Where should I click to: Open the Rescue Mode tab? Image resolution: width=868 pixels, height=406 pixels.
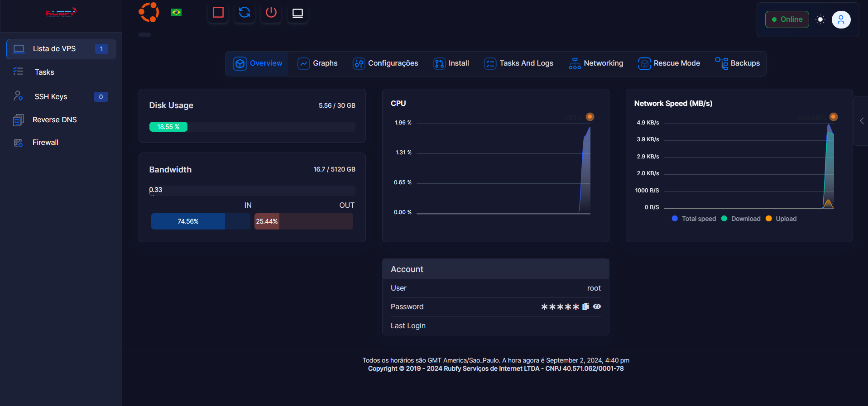coord(669,64)
